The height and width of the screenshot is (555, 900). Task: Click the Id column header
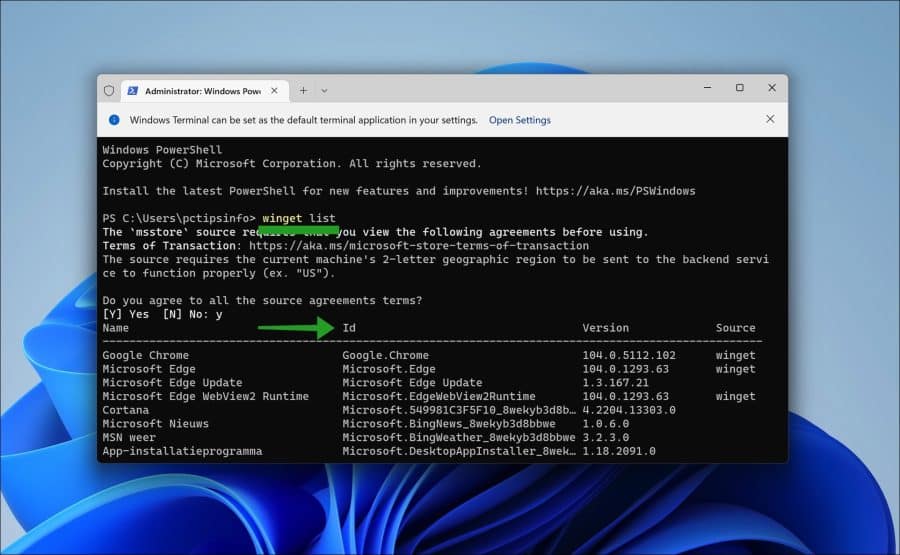(x=349, y=328)
